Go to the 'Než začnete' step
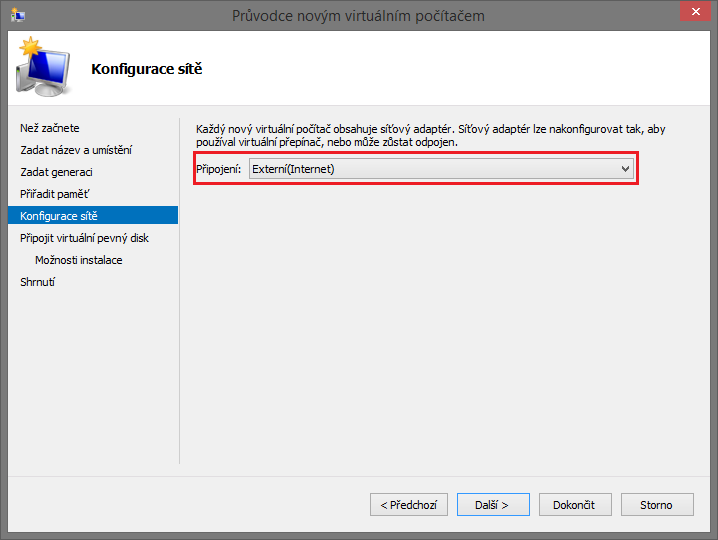The height and width of the screenshot is (540, 718). (50, 128)
